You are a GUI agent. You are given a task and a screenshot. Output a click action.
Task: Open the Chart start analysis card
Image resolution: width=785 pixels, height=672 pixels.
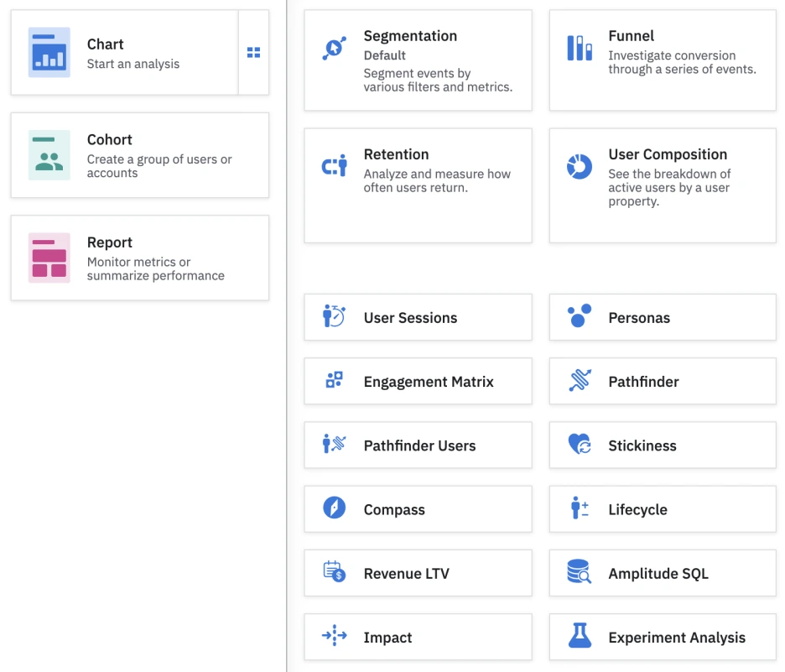(x=124, y=53)
